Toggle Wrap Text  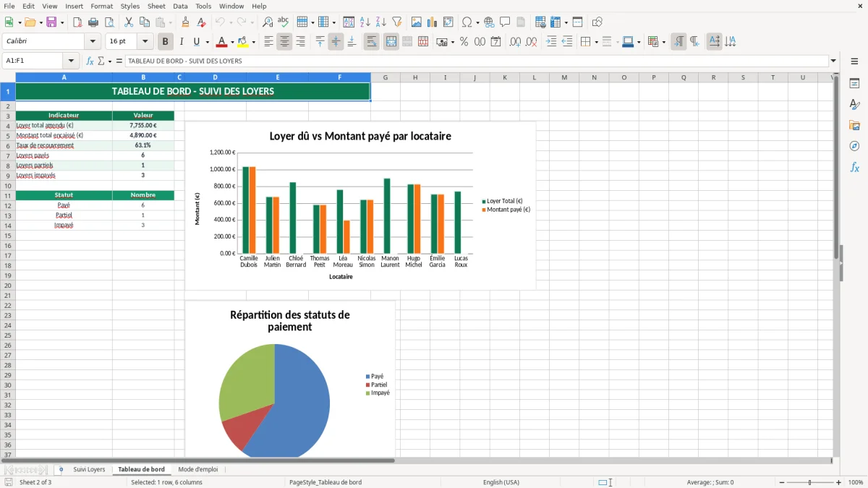tap(372, 42)
